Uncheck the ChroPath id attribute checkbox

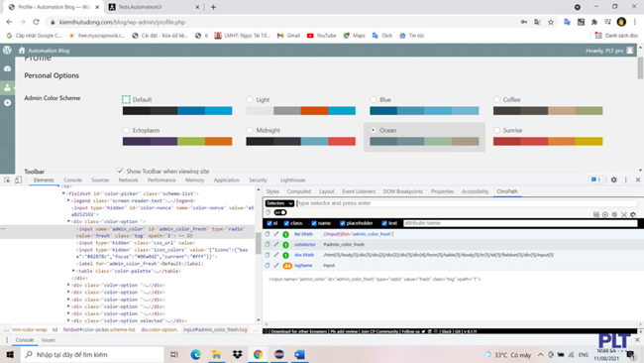[269, 223]
